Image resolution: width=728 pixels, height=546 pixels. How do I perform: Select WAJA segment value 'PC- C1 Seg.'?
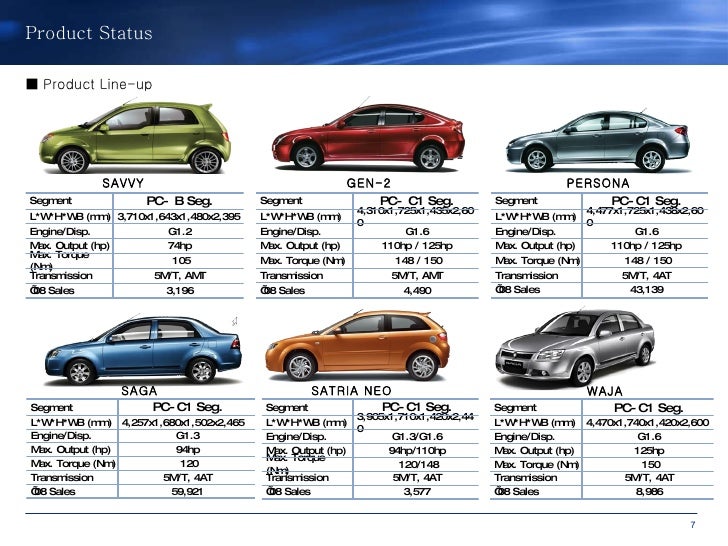coord(648,408)
